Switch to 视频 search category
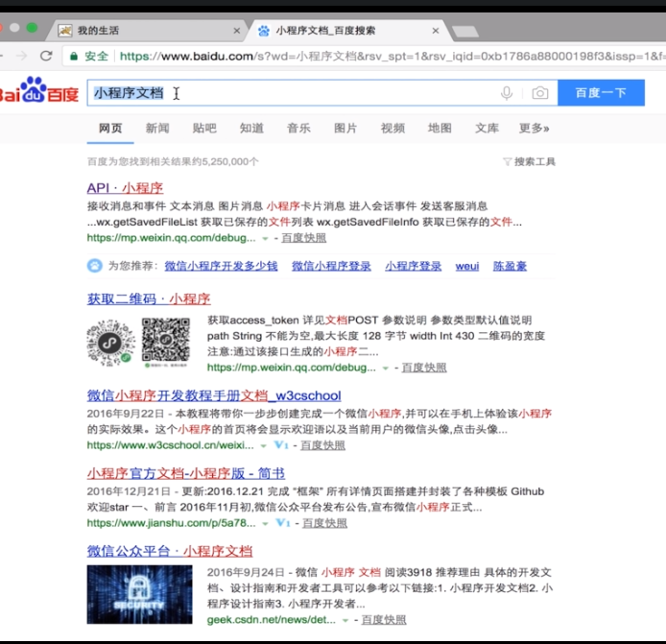Viewport: 666px width, 644px height. [392, 128]
